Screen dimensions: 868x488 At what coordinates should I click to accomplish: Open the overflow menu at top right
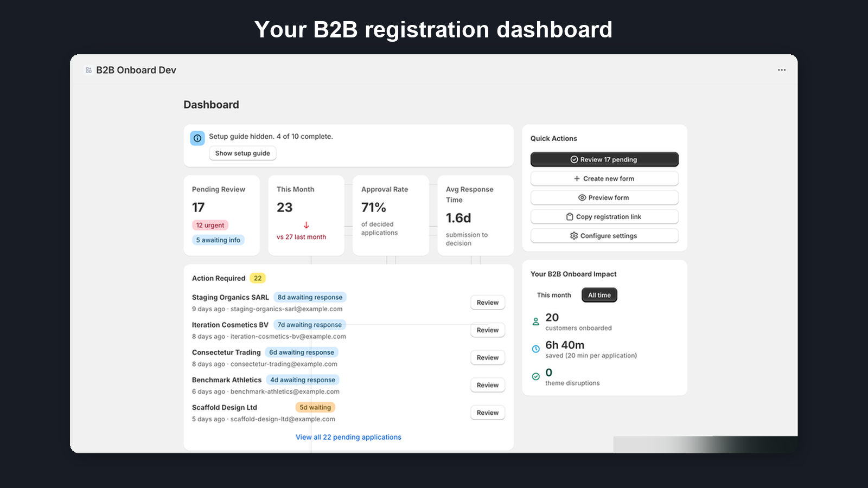click(782, 69)
